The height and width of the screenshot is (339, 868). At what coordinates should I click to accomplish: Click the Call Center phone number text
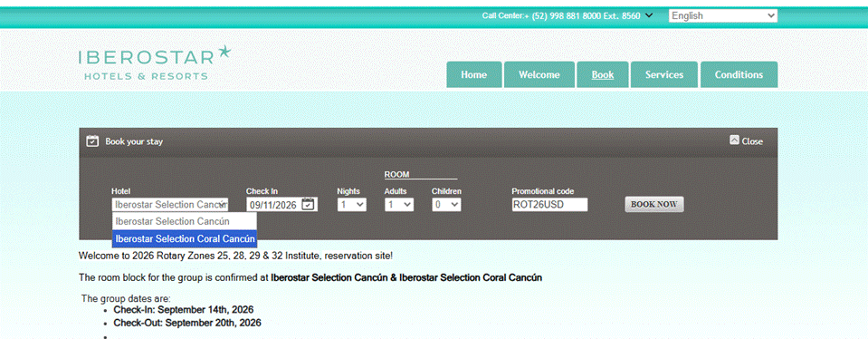click(561, 16)
